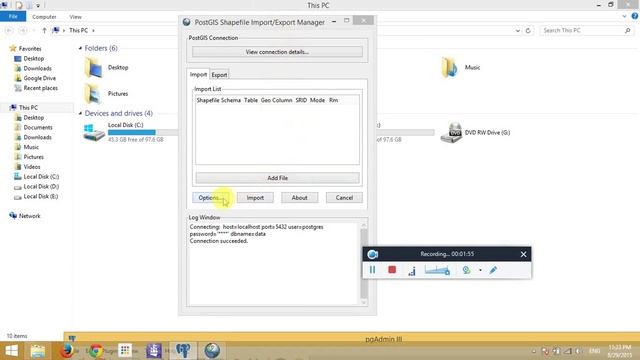Click the refresh icon beside address bar
This screenshot has width=640, height=360.
[528, 30]
